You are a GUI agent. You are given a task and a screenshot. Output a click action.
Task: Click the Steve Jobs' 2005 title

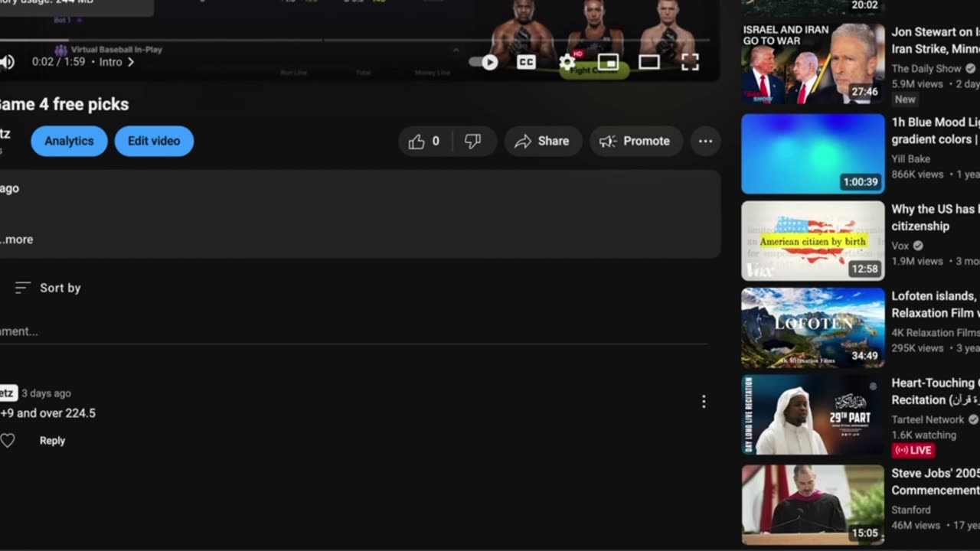(936, 481)
